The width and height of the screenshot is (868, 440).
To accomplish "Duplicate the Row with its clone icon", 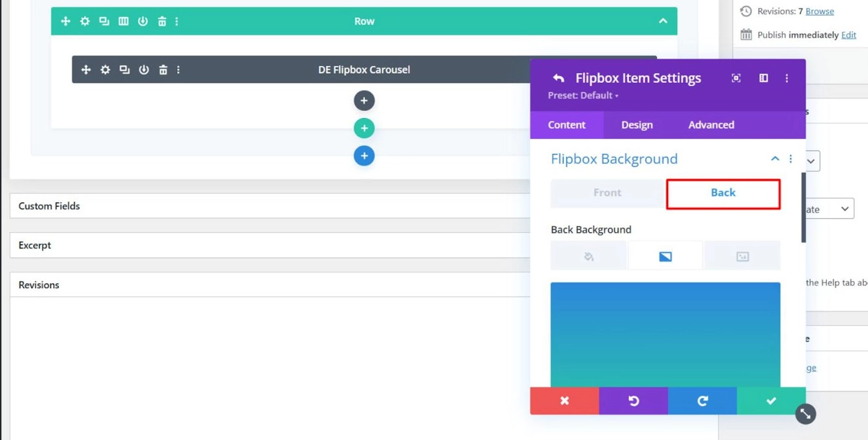I will [104, 22].
